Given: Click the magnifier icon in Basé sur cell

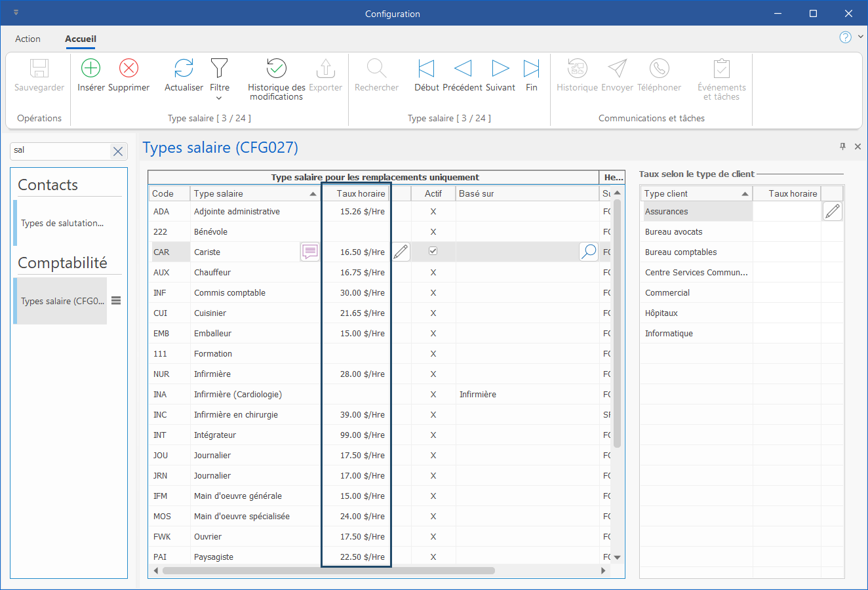Looking at the screenshot, I should (x=589, y=252).
